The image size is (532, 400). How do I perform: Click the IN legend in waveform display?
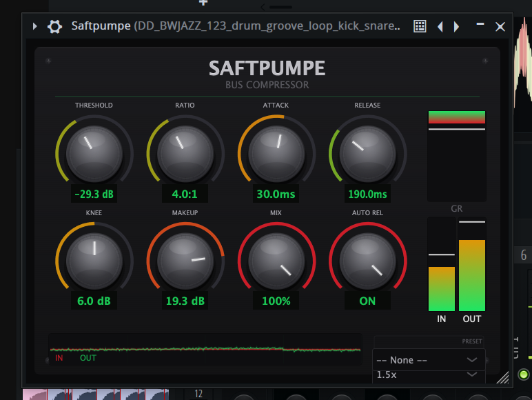(x=59, y=358)
